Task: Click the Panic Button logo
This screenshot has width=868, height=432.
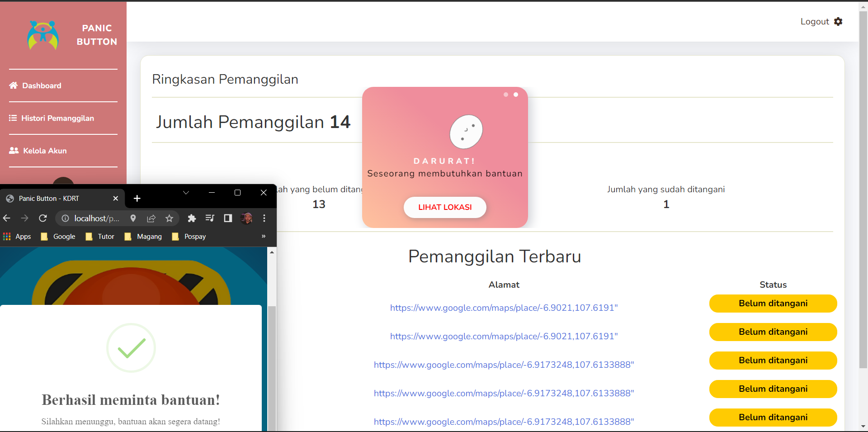Action: [x=43, y=35]
